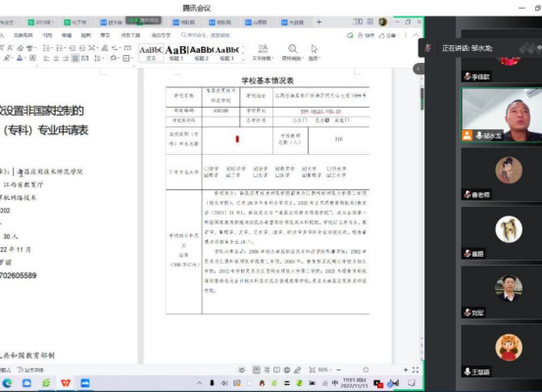Uncheck the 法学 checkbox
Viewport: 542px width, 392px height.
pos(255,169)
